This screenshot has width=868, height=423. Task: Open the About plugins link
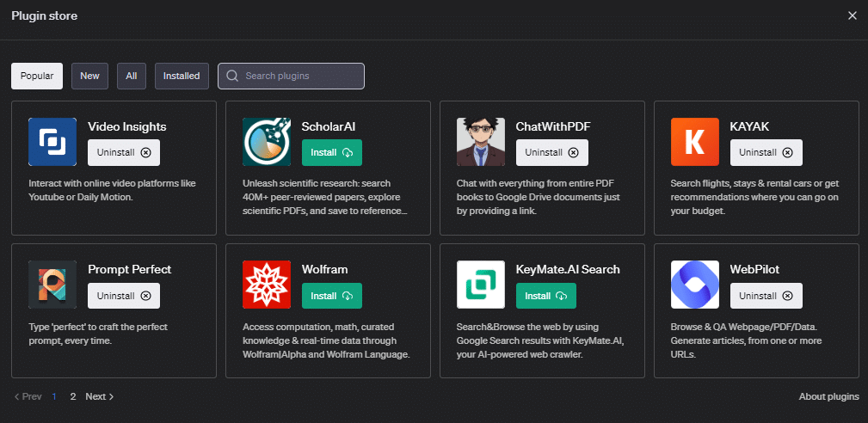(x=828, y=396)
